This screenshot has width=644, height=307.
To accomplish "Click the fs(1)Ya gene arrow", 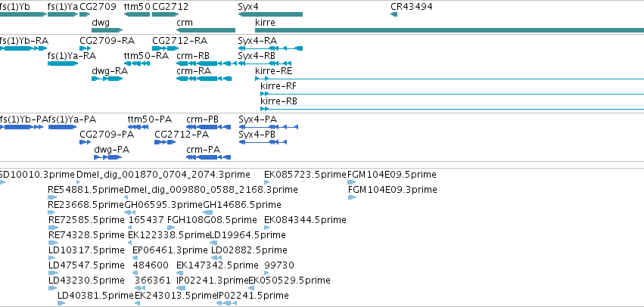I will point(63,14).
